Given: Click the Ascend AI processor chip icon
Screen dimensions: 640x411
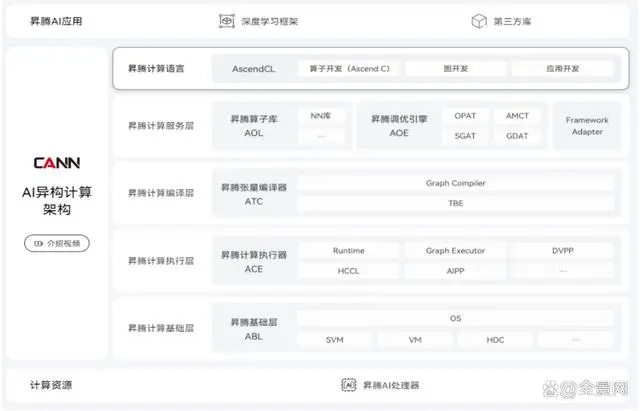Looking at the screenshot, I should click(349, 385).
